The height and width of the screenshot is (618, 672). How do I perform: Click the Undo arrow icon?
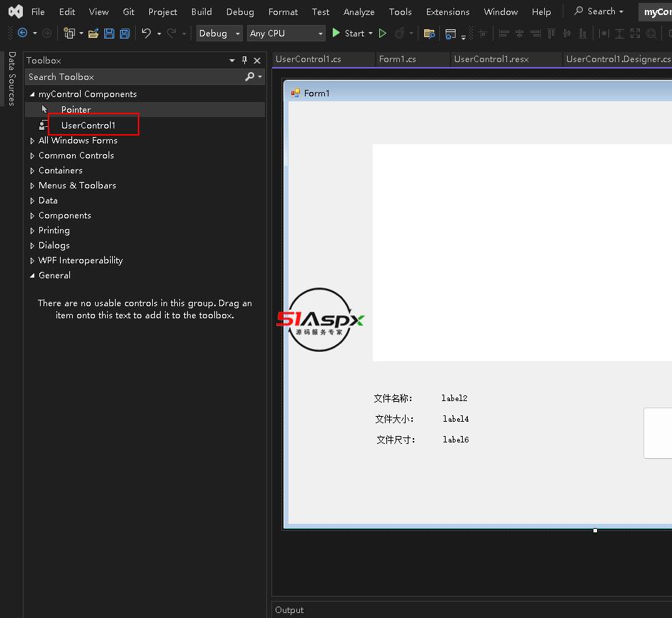point(146,34)
